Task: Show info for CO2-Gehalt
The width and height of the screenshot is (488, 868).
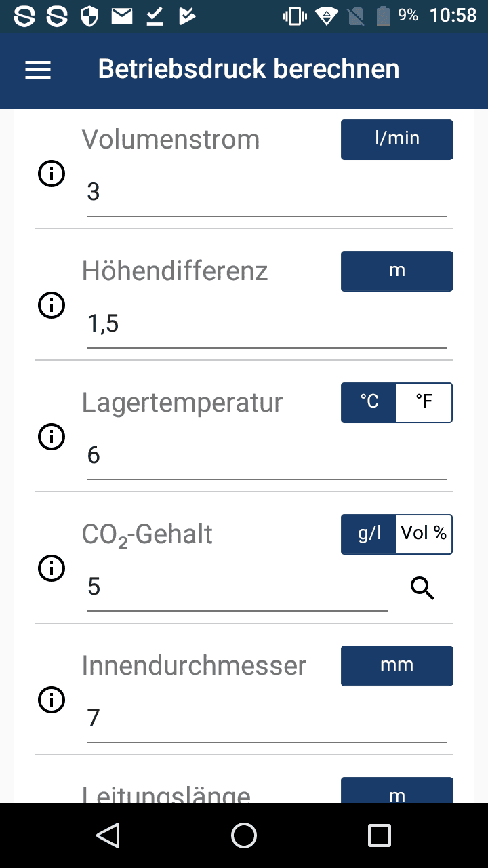Action: point(52,568)
